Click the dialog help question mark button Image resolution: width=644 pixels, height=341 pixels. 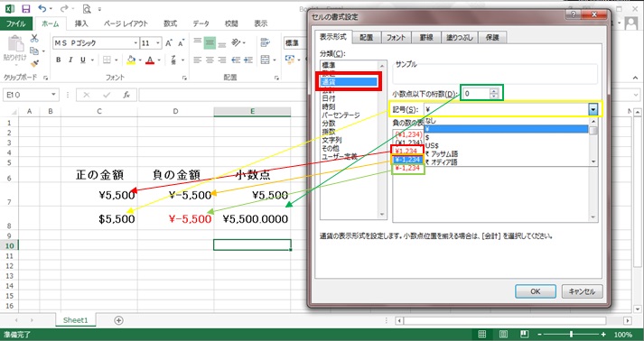pyautogui.click(x=573, y=14)
